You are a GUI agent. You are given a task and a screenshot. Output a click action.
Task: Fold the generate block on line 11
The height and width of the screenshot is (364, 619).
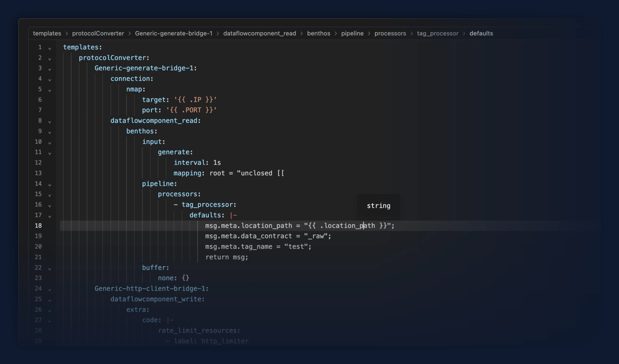50,153
